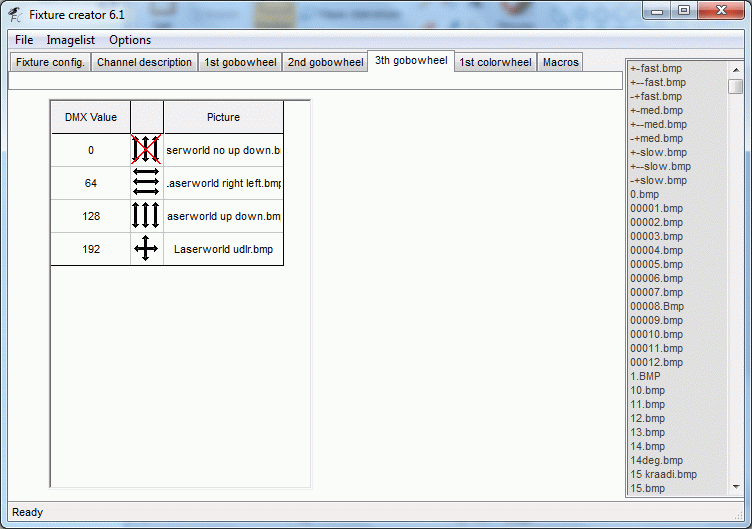Click the image list scroll up arrow

736,70
